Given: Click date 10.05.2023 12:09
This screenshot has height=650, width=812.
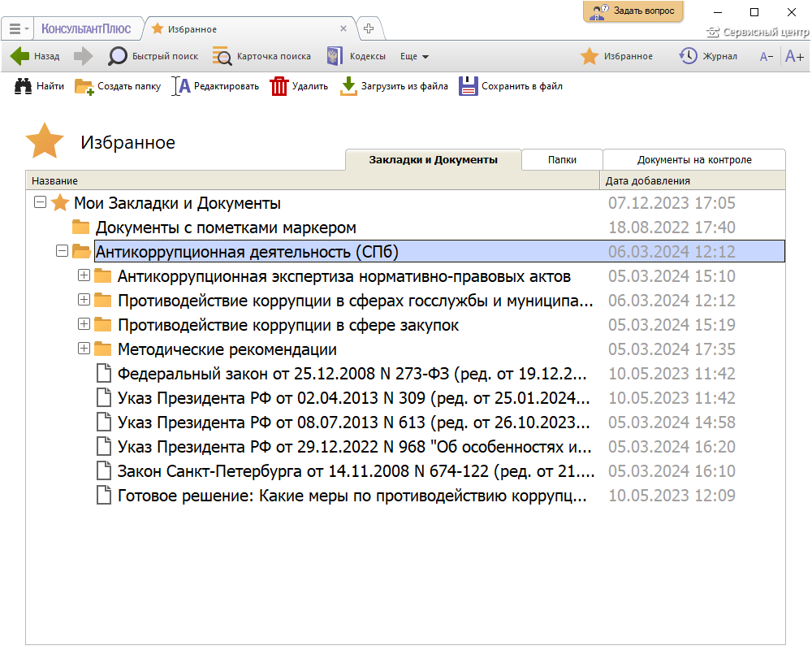Looking at the screenshot, I should click(672, 495).
